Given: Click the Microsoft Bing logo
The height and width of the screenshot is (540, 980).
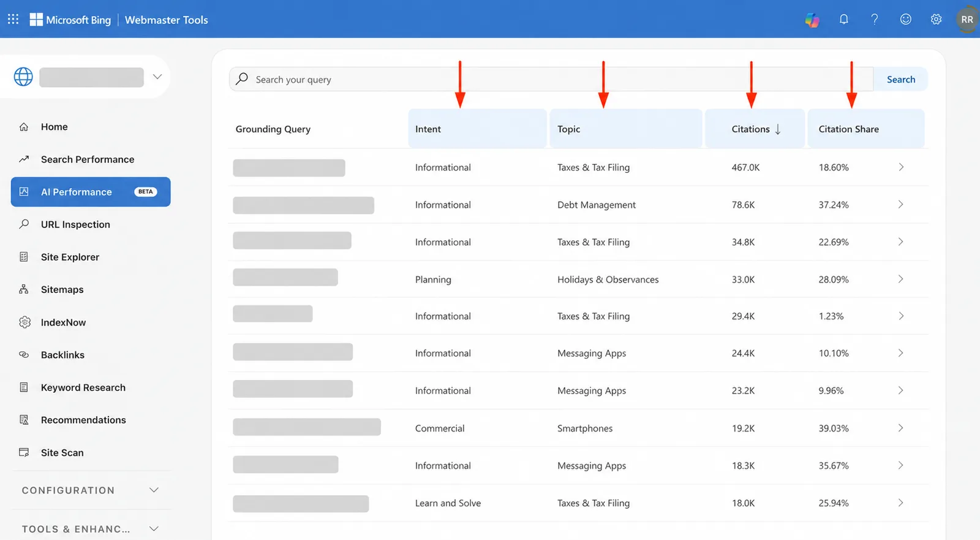Looking at the screenshot, I should pos(70,20).
